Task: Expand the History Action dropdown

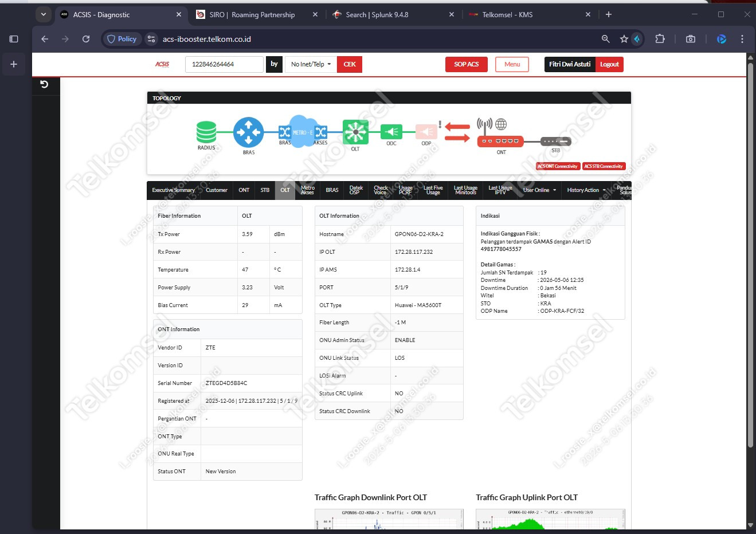Action: pos(586,190)
